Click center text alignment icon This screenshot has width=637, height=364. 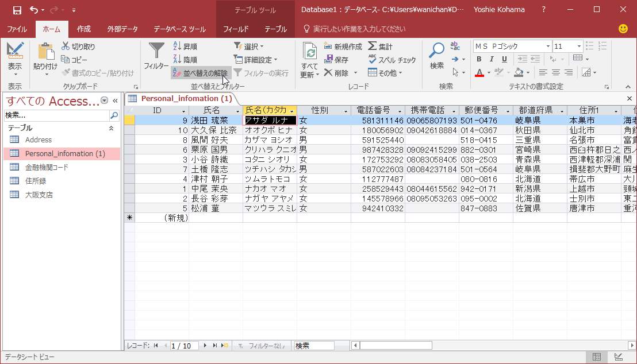556,73
